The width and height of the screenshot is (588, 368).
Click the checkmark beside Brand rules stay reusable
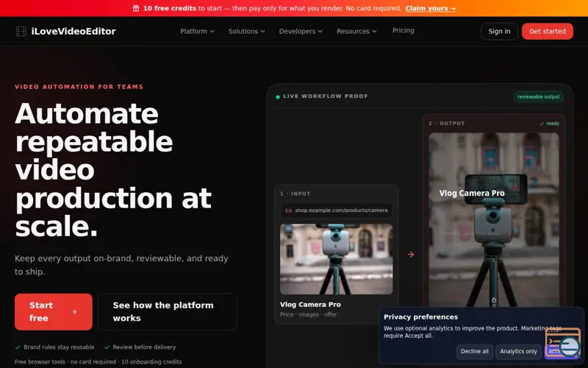[x=18, y=347]
